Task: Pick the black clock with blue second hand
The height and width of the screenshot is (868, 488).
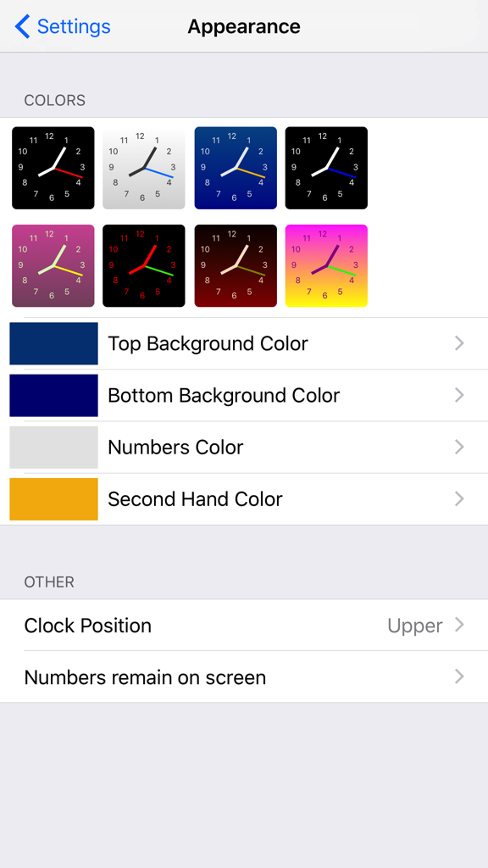Action: pos(326,167)
